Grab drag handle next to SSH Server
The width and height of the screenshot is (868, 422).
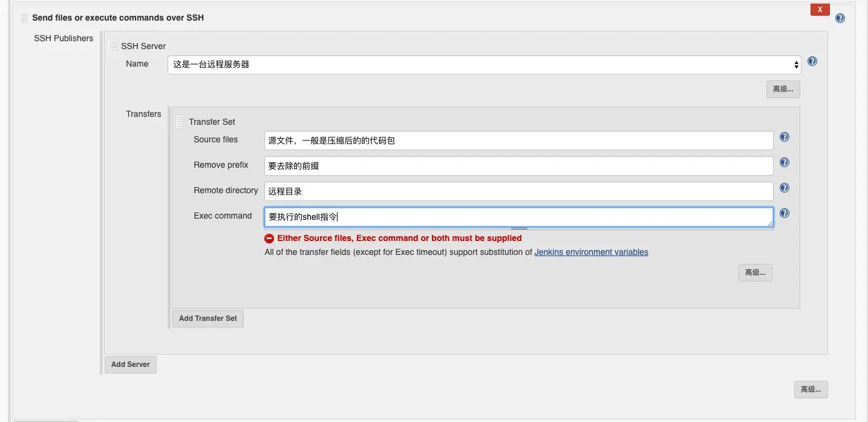click(113, 46)
